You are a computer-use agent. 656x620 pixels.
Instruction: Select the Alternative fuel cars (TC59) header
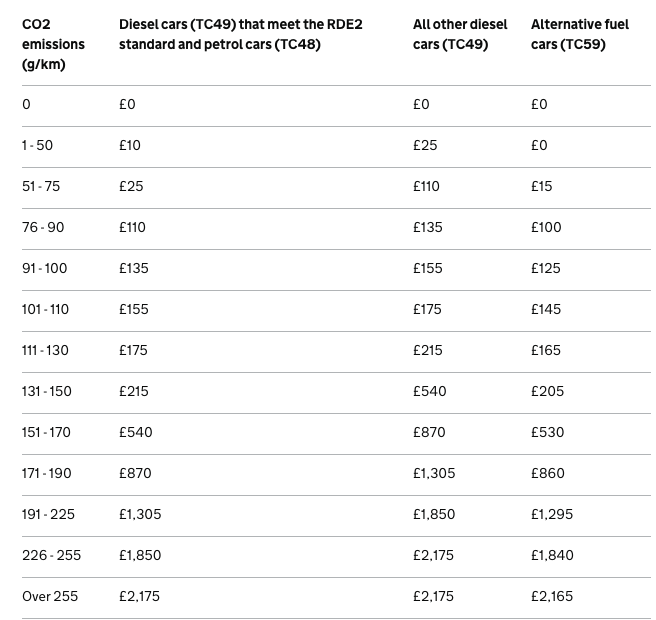tap(580, 34)
